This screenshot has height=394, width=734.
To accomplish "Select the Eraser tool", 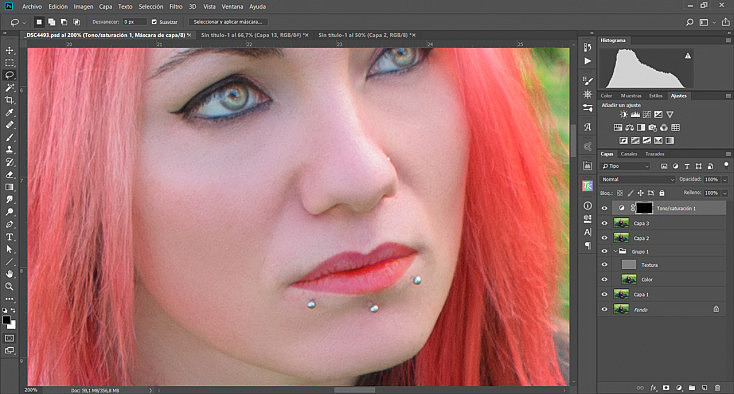I will coord(9,175).
